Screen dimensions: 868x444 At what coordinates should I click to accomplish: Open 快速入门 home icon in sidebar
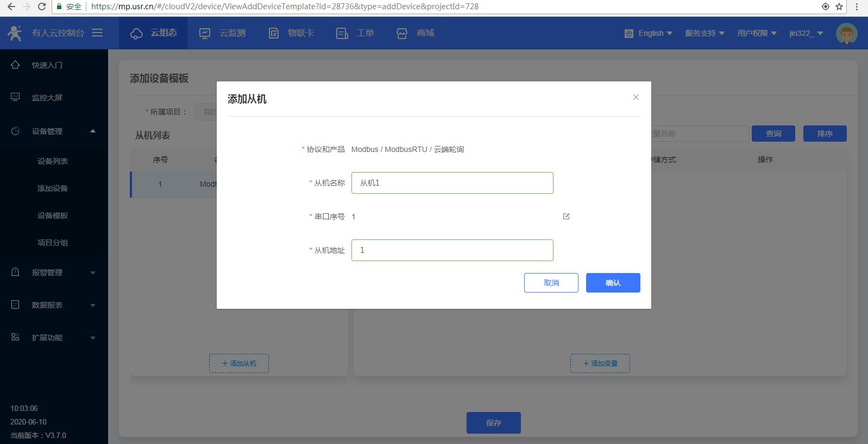tap(15, 65)
